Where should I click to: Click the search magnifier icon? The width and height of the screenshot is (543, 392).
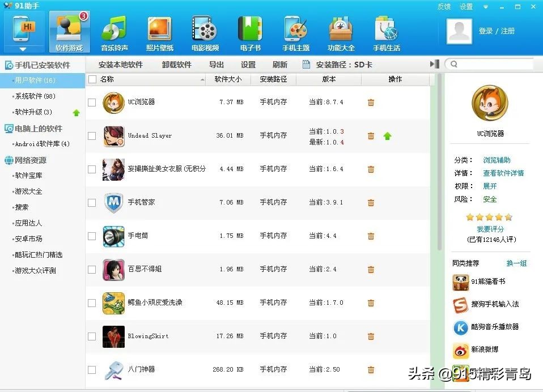pos(454,64)
